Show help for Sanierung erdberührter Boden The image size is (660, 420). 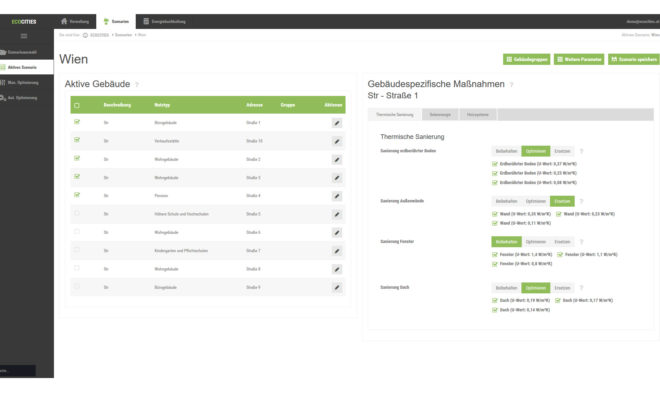(x=581, y=151)
